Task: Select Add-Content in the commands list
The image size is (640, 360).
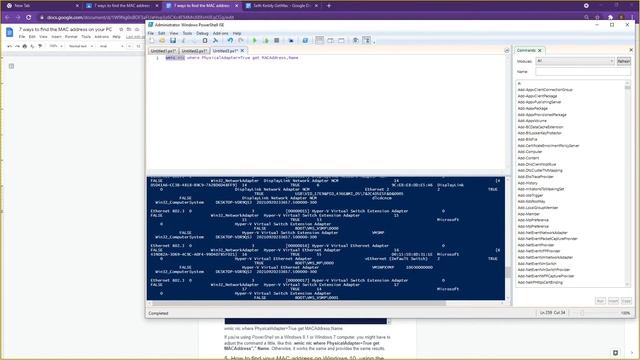Action: coord(528,158)
